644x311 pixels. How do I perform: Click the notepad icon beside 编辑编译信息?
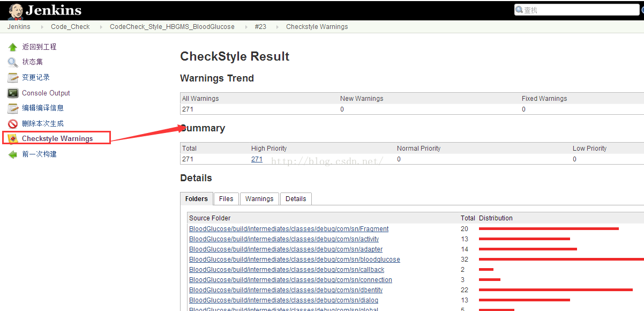pos(13,108)
